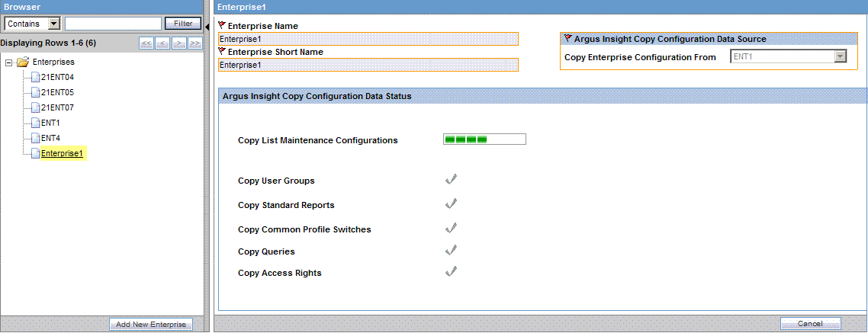Image resolution: width=868 pixels, height=333 pixels.
Task: Click the red flag beside Enterprise Short Name
Action: pos(223,52)
